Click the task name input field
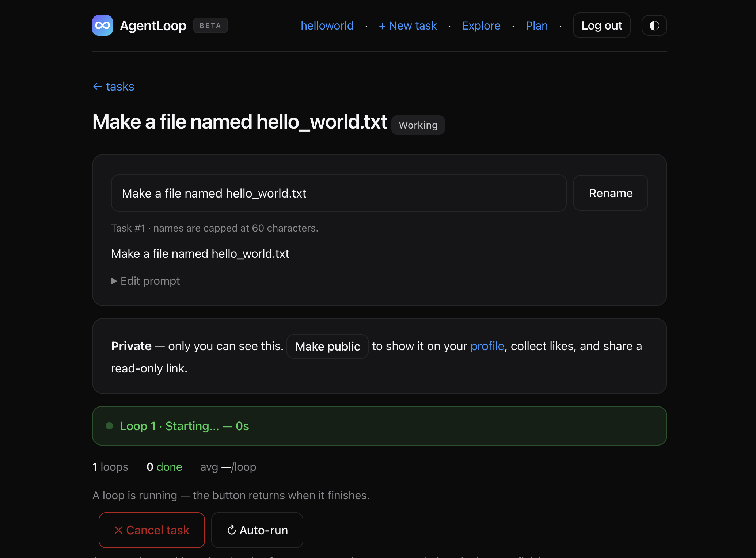This screenshot has height=558, width=756. click(339, 193)
